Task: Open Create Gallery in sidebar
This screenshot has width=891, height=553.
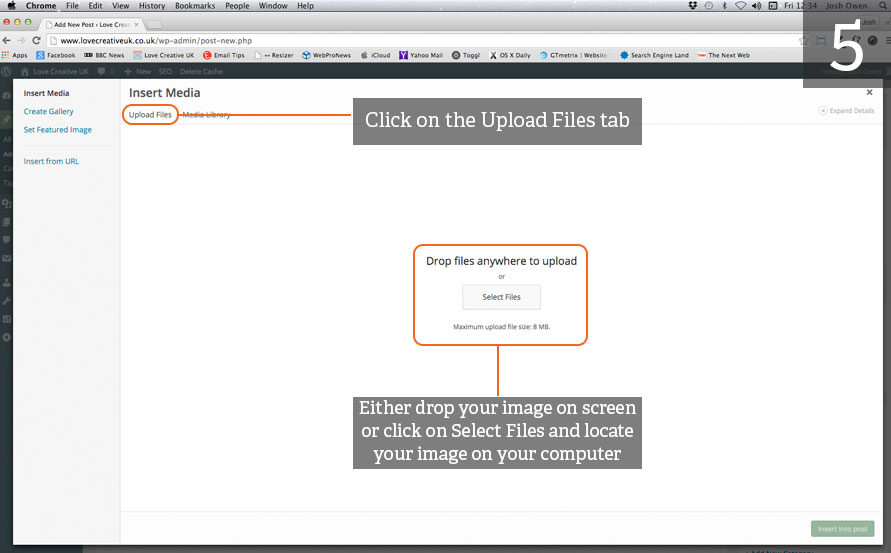Action: (x=49, y=112)
